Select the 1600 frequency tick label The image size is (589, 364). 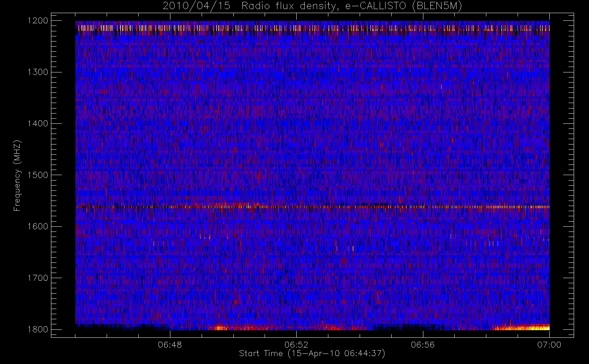click(x=38, y=226)
